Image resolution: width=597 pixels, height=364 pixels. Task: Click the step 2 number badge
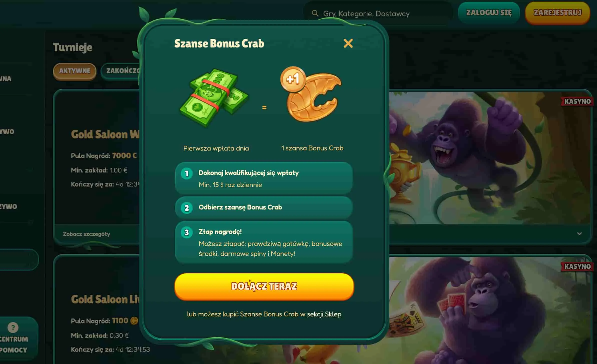[187, 208]
